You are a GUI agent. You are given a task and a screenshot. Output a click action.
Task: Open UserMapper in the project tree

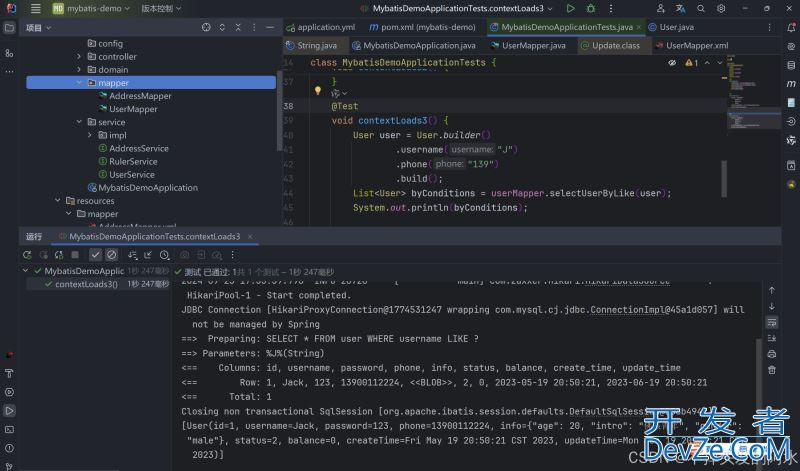pyautogui.click(x=133, y=109)
